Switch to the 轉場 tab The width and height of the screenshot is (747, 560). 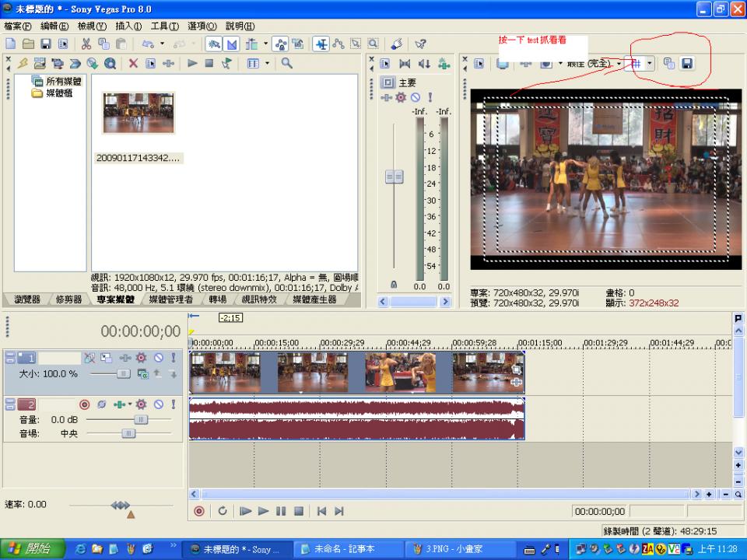point(217,299)
